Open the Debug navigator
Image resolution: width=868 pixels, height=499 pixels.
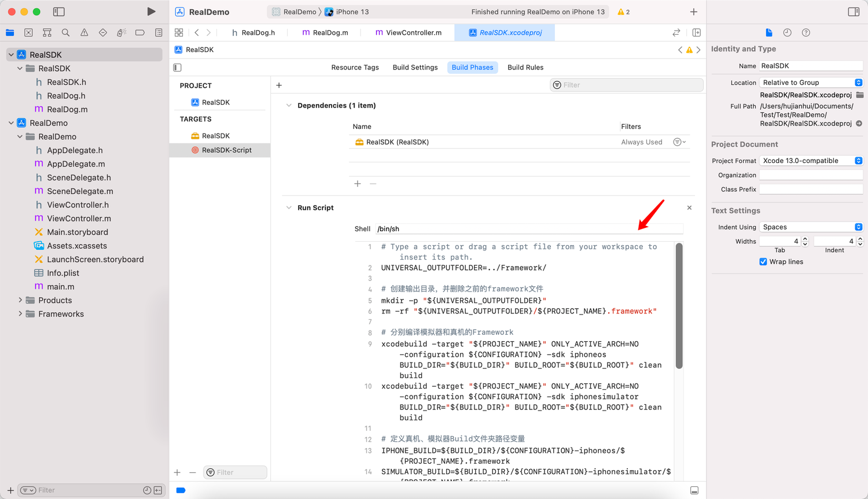click(121, 33)
